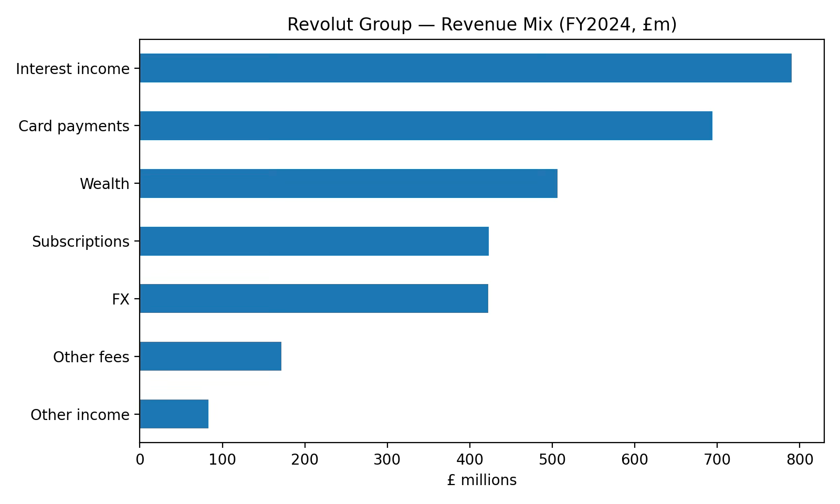
Task: Click the 'Wealth' axis label
Action: click(x=104, y=184)
